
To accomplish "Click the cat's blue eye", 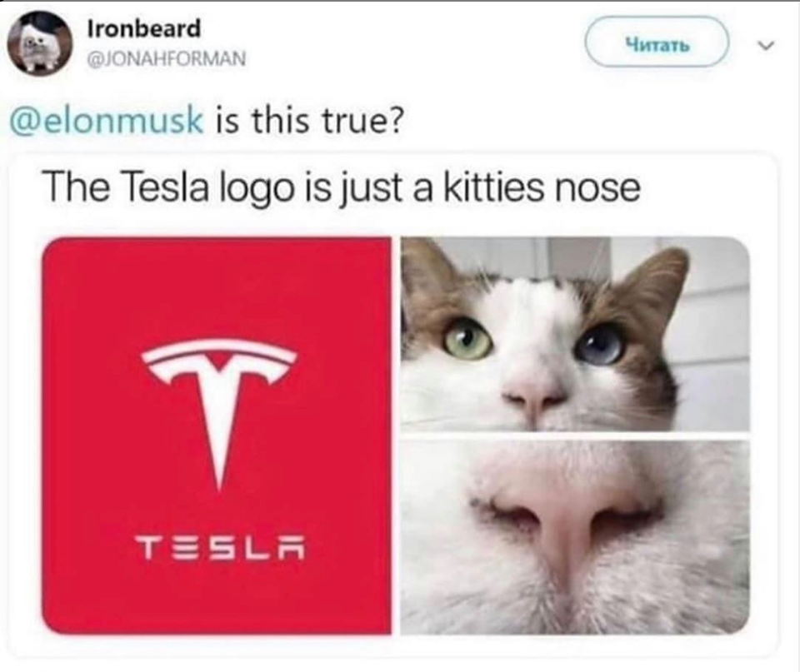I will pyautogui.click(x=600, y=346).
